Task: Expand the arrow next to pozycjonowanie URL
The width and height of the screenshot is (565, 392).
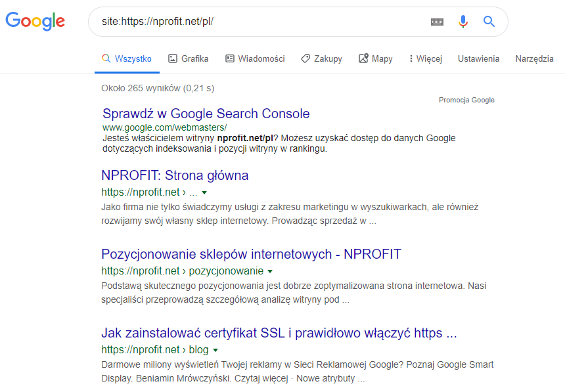Action: pyautogui.click(x=270, y=272)
